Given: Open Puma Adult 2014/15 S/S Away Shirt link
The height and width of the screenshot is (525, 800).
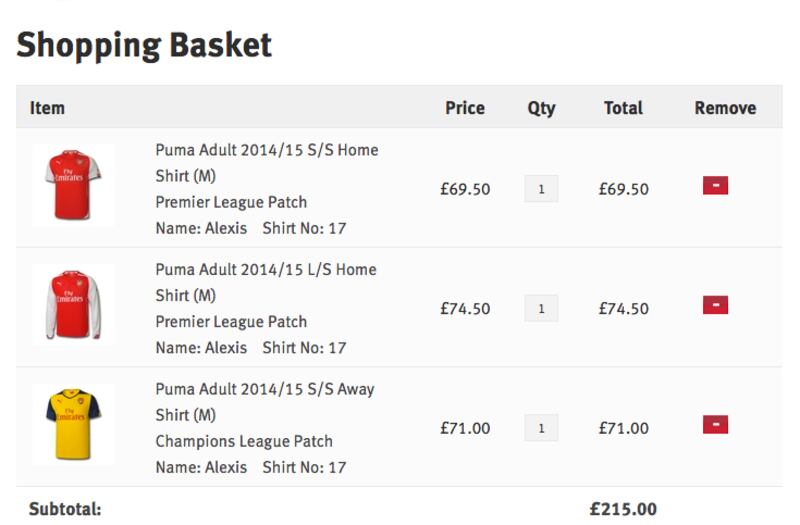Looking at the screenshot, I should coord(265,402).
